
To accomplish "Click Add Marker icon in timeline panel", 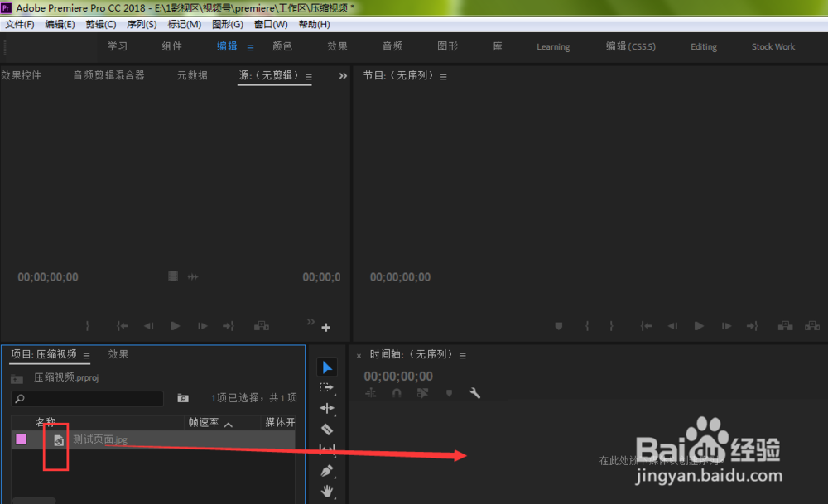I will (449, 393).
